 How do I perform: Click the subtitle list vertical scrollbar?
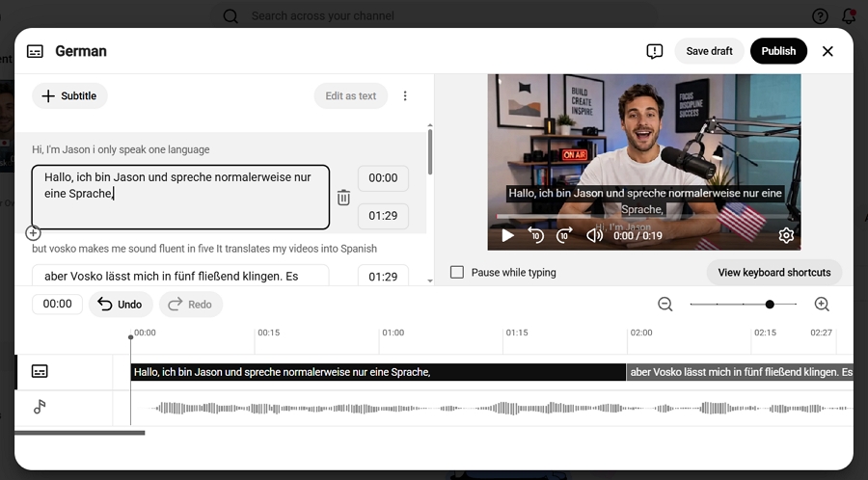(430, 151)
